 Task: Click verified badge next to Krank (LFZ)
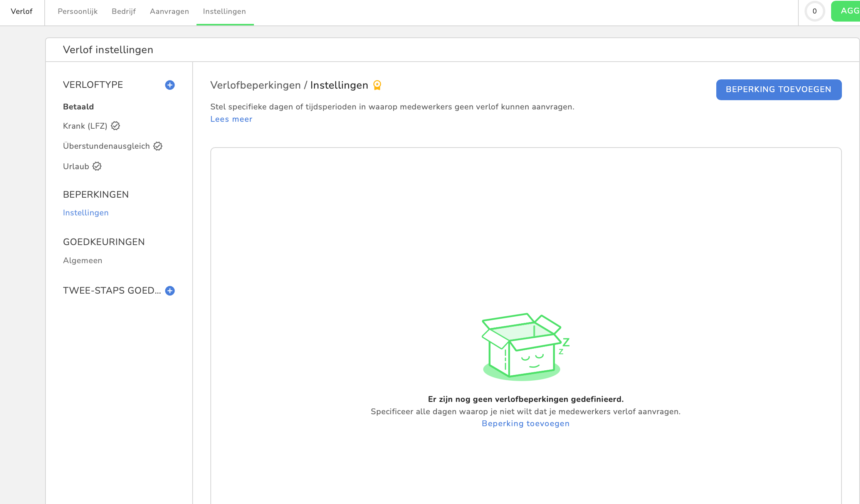(115, 126)
